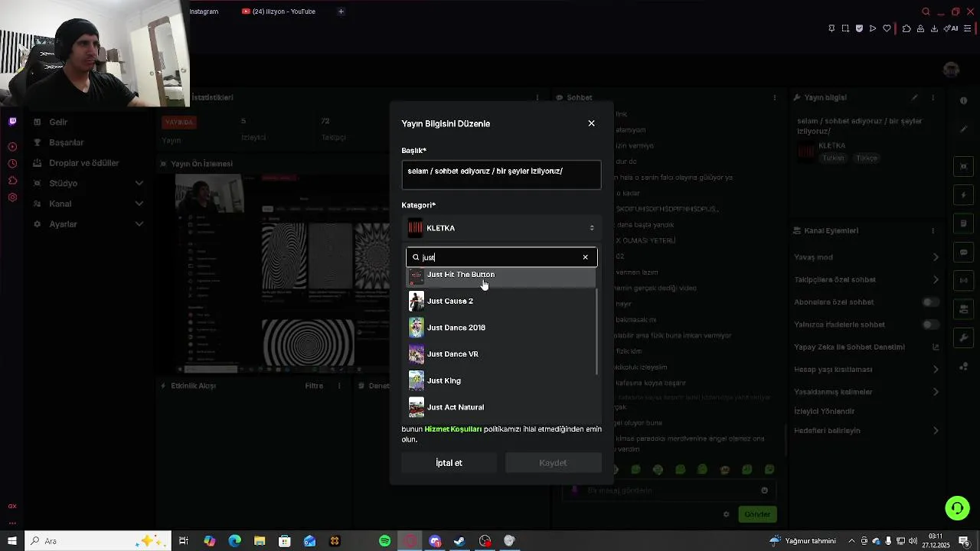Select Just Hit The Button category
Image resolution: width=980 pixels, height=551 pixels.
(x=501, y=275)
